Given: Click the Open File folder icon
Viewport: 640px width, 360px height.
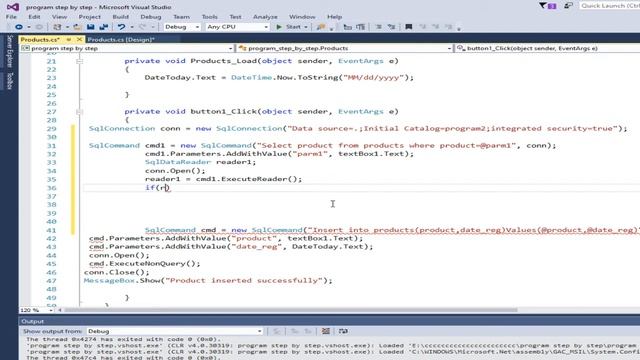Looking at the screenshot, I should 77,27.
